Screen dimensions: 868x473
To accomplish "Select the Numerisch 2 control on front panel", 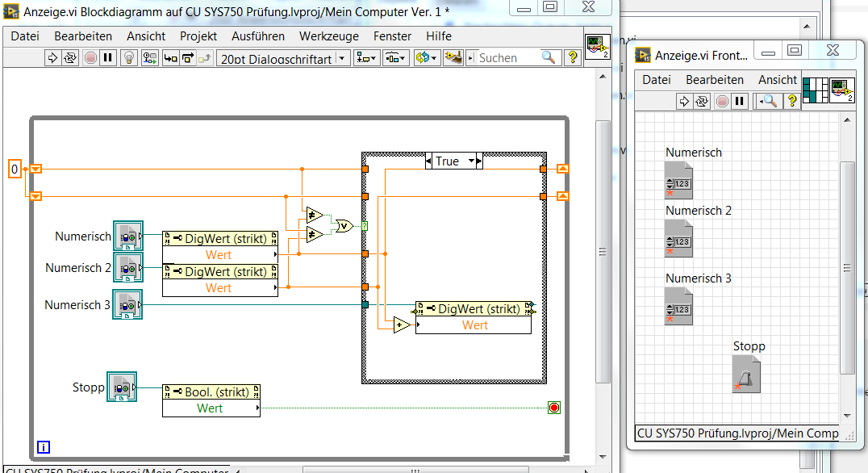I will pyautogui.click(x=679, y=238).
